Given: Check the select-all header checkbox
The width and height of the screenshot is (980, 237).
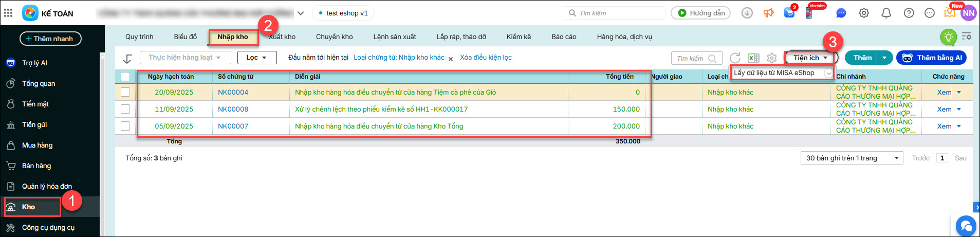Looking at the screenshot, I should pyautogui.click(x=125, y=77).
